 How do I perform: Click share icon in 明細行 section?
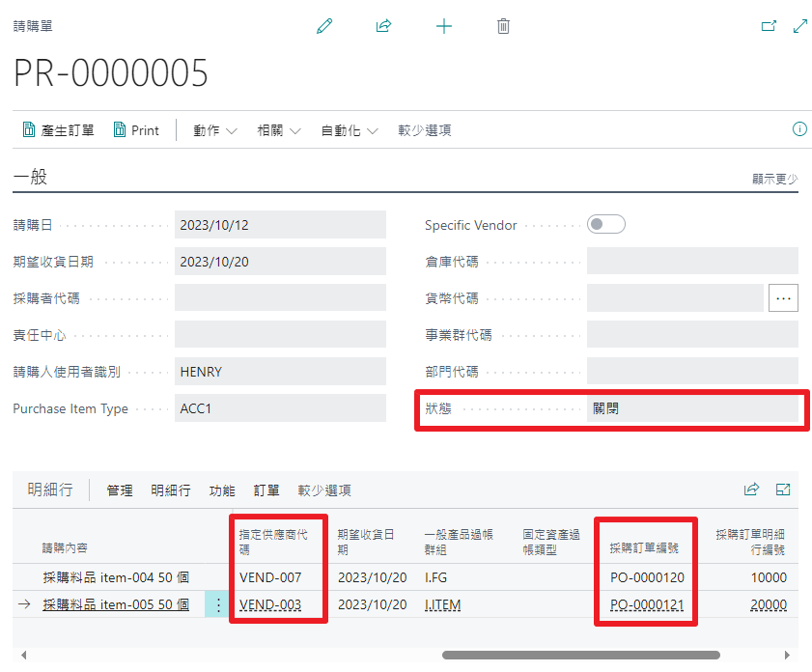tap(751, 490)
